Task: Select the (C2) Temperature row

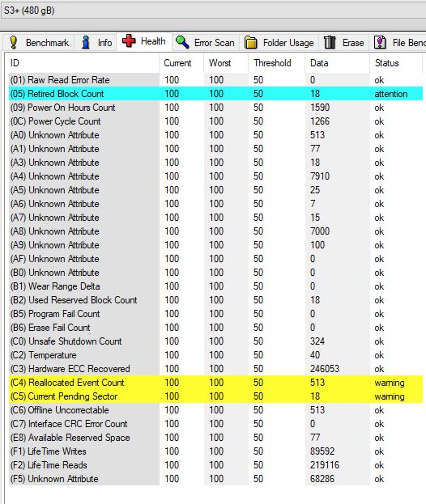Action: (215, 355)
